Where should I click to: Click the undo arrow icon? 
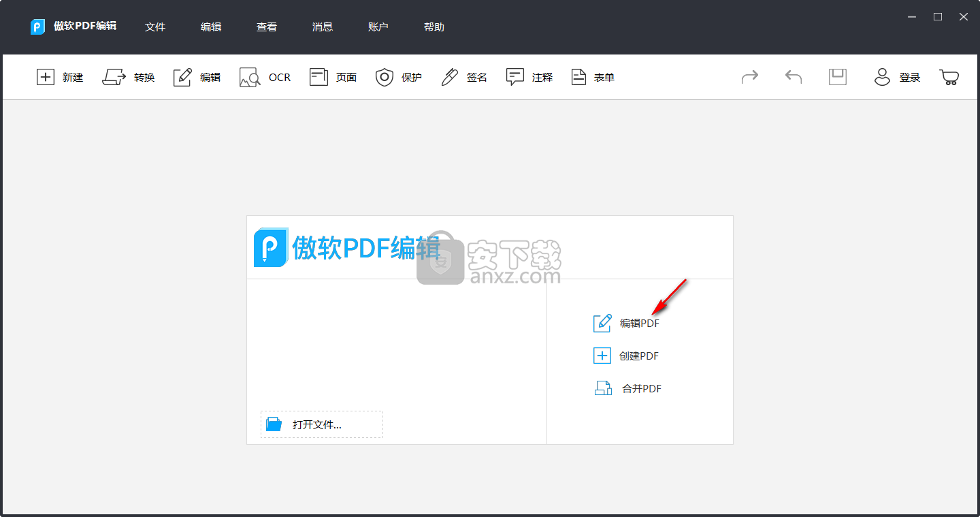point(794,77)
